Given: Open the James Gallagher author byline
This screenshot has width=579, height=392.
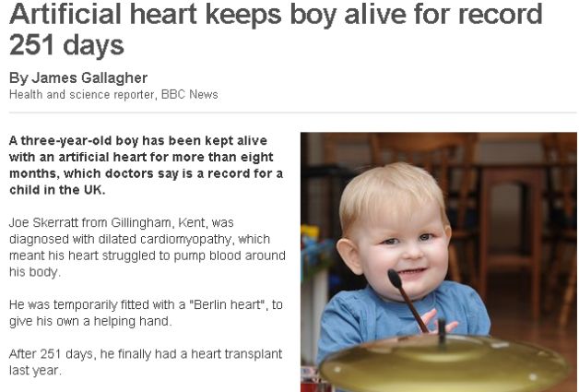Looking at the screenshot, I should 78,78.
